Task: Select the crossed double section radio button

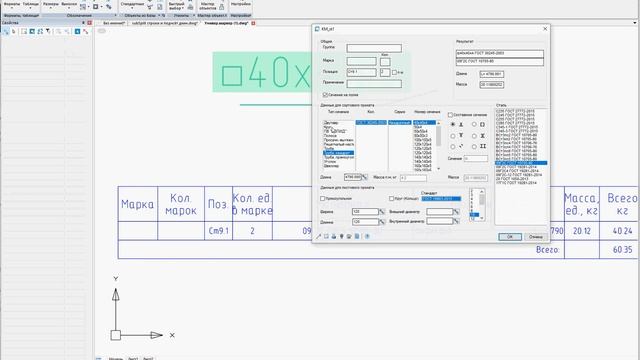Action: pos(474,136)
